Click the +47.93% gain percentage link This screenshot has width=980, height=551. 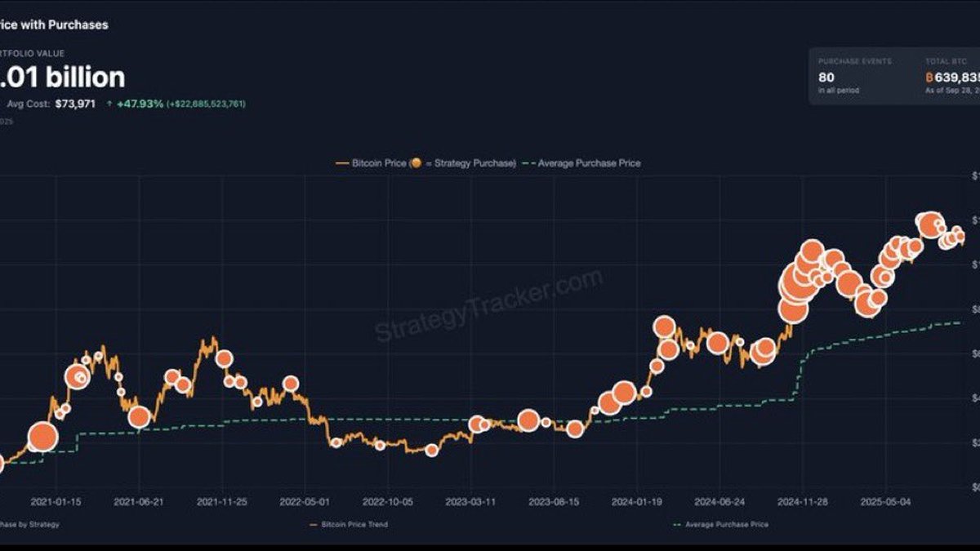pos(140,104)
